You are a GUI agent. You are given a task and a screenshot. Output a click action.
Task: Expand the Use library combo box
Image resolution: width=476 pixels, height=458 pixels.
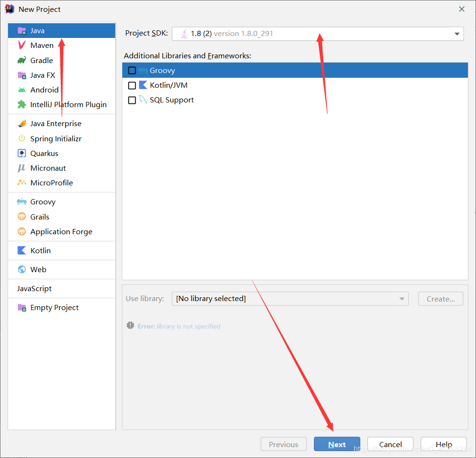click(290, 299)
